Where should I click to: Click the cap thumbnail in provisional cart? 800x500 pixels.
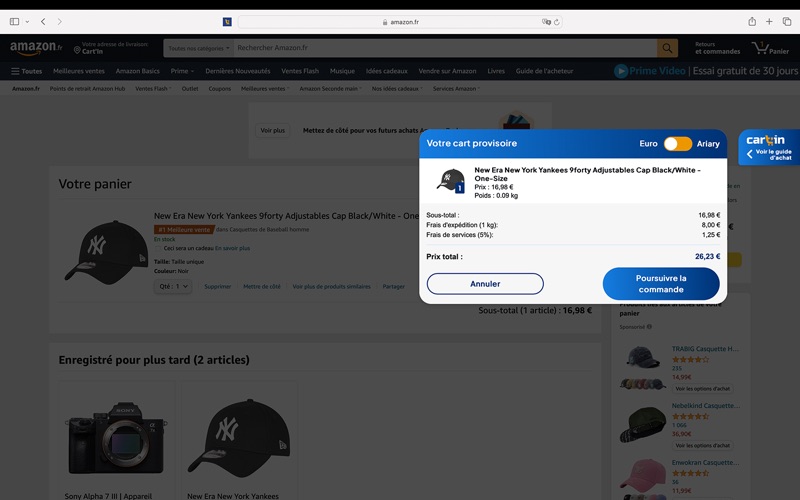[451, 181]
